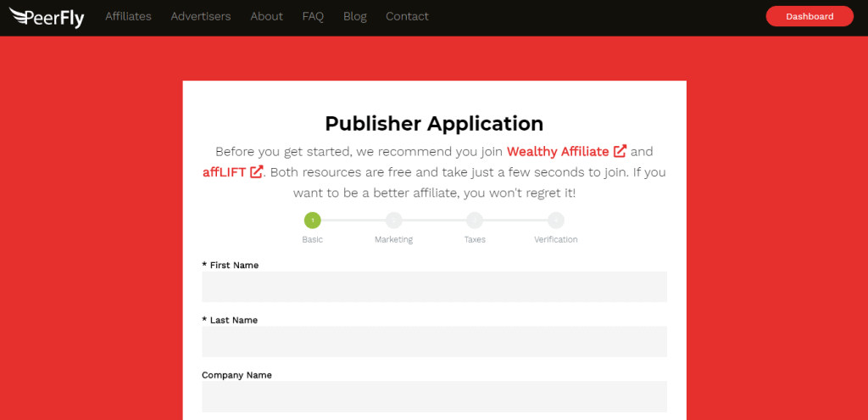Screen dimensions: 868x420
Task: Click external-link icon beside Wealthy Affiliate
Action: 620,151
